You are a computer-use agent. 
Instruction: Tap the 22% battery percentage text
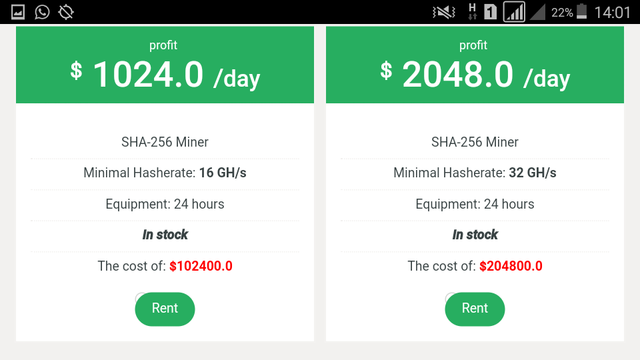(x=562, y=13)
